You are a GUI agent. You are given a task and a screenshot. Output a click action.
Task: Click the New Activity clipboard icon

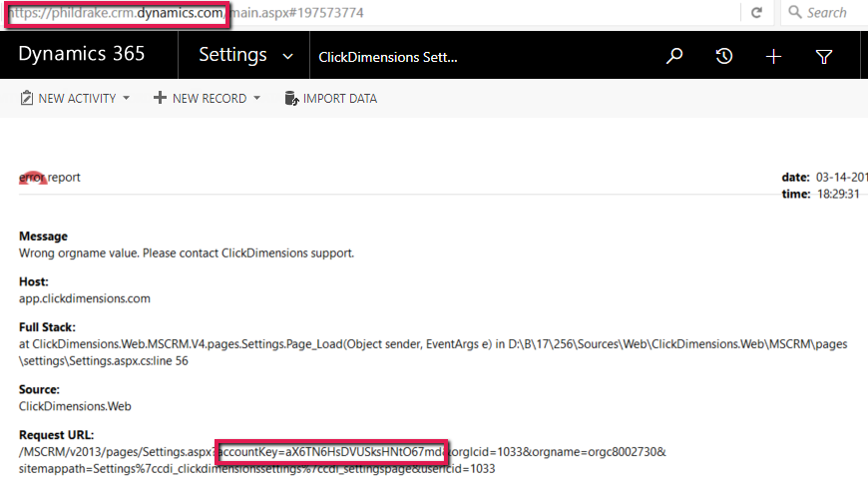point(27,98)
